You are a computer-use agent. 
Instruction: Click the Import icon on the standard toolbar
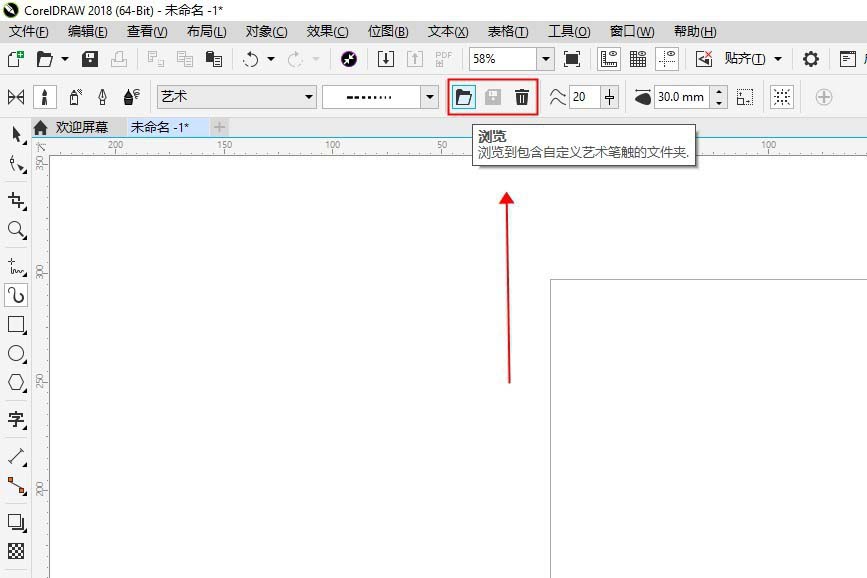386,59
